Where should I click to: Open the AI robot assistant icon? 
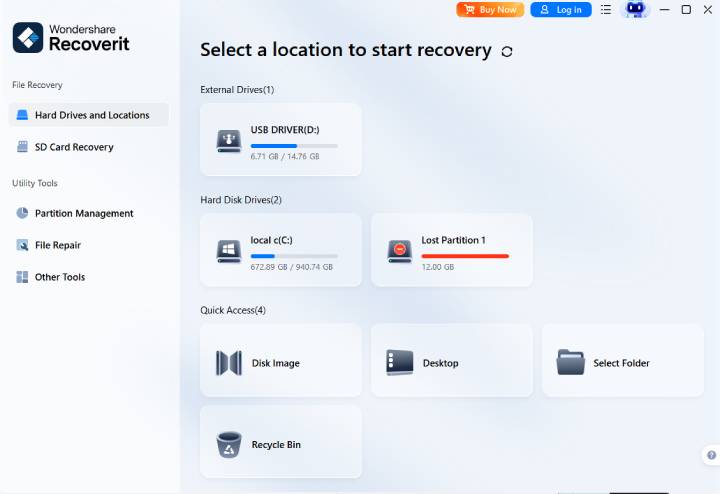point(635,9)
